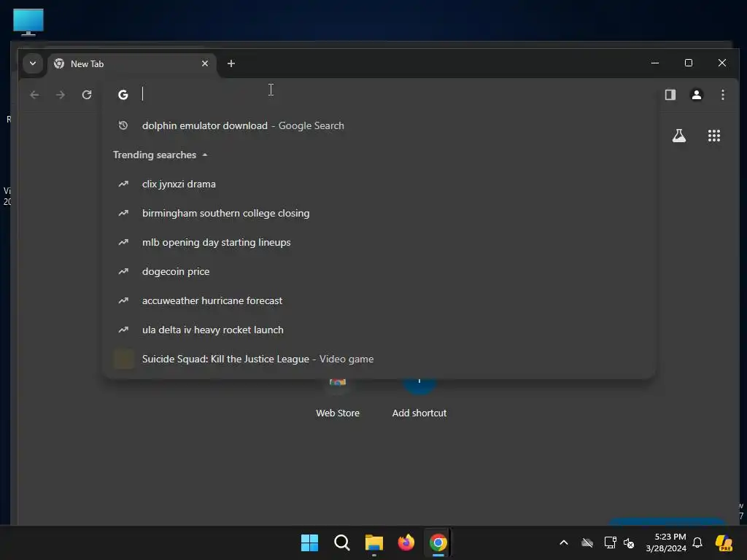Open the clock showing 5:23 PM
Viewport: 747px width, 560px height.
(x=666, y=542)
